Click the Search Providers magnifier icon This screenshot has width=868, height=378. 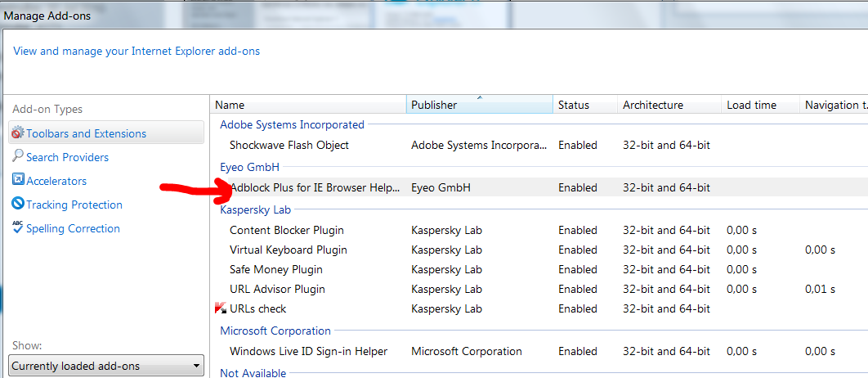(x=18, y=156)
